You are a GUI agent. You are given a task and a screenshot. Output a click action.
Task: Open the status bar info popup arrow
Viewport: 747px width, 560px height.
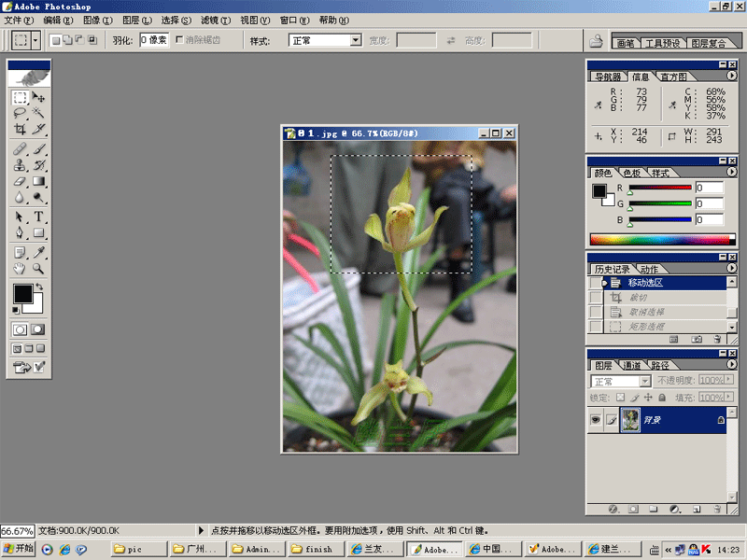click(201, 530)
